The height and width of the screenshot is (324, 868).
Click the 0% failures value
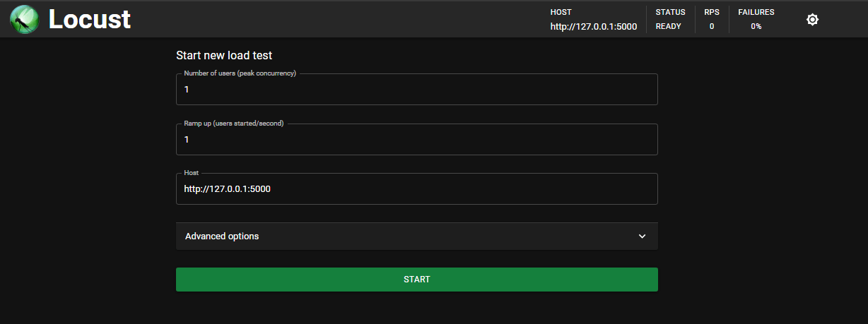point(756,27)
